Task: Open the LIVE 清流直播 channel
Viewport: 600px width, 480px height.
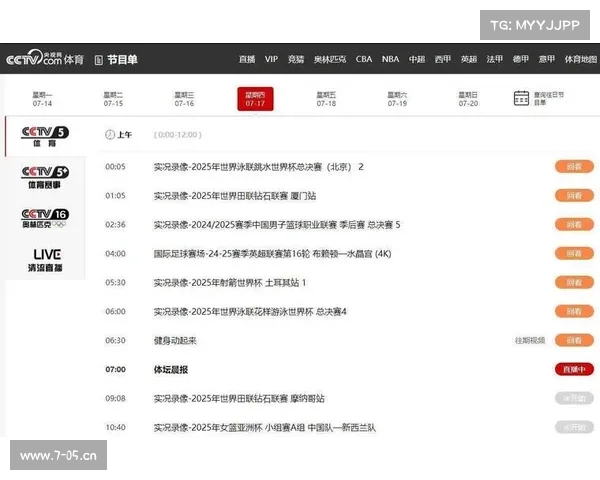Action: pyautogui.click(x=45, y=260)
